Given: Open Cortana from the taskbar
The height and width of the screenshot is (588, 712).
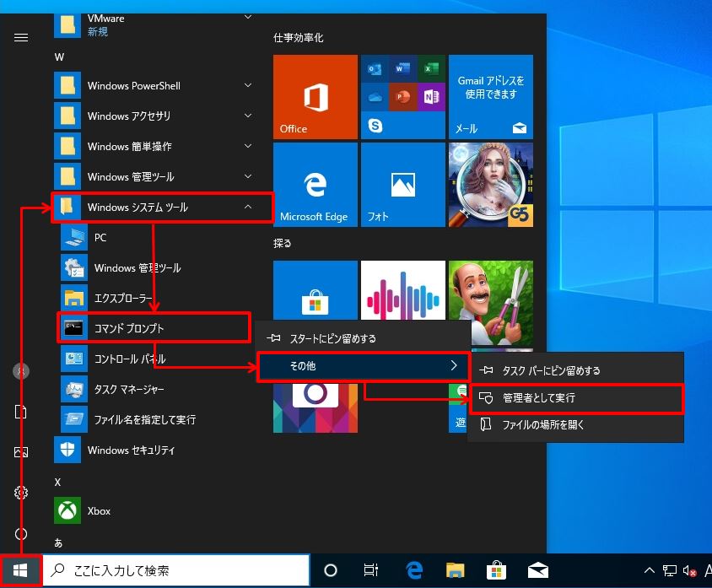Looking at the screenshot, I should (x=331, y=570).
